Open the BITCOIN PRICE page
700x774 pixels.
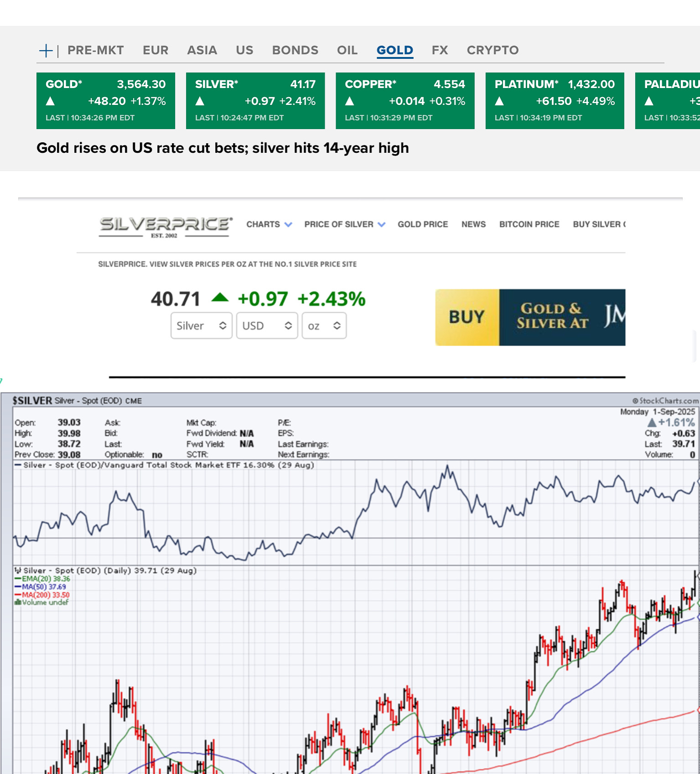coord(529,224)
